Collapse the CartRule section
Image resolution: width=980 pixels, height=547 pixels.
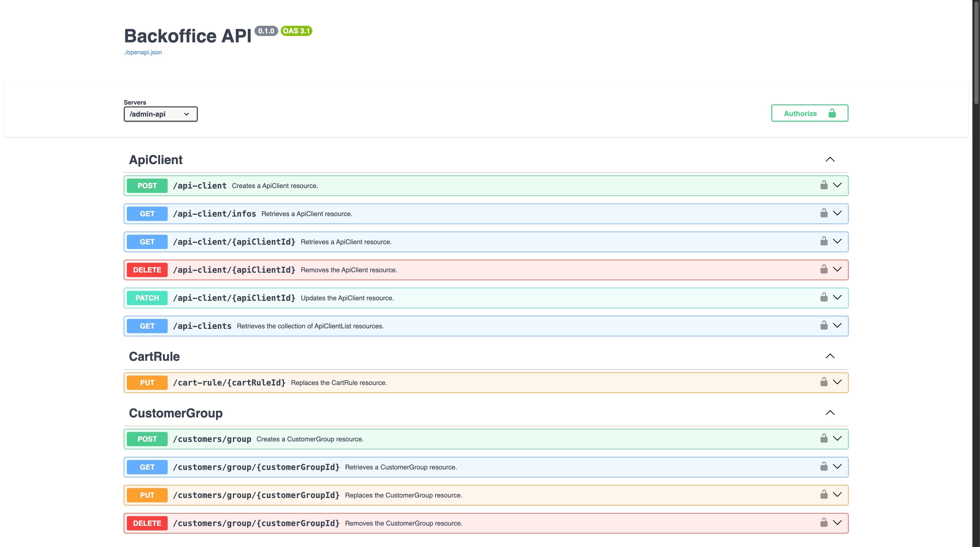pos(830,356)
